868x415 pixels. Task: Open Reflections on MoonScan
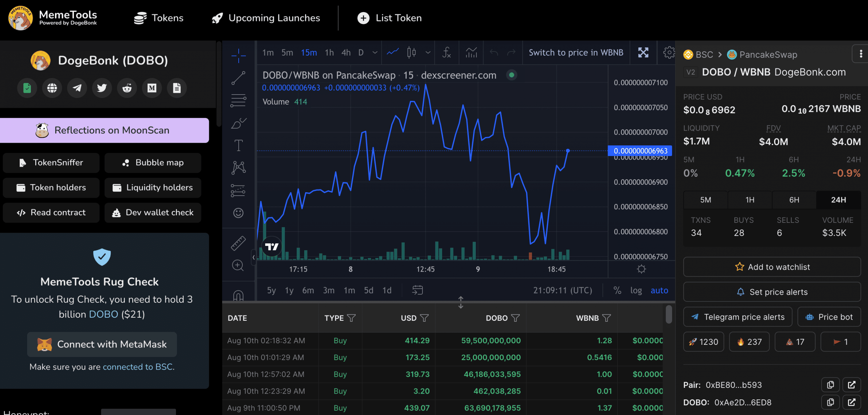pos(104,131)
